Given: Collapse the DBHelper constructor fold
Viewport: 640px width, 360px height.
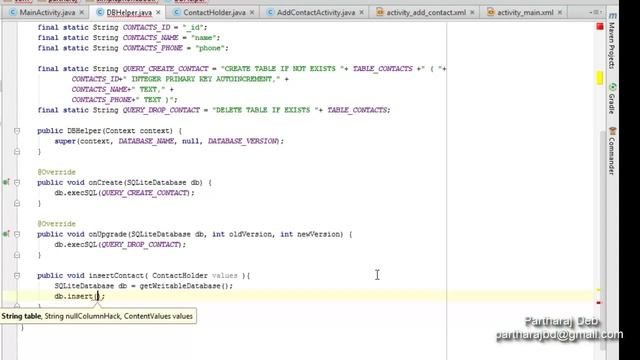Looking at the screenshot, I should (17, 131).
